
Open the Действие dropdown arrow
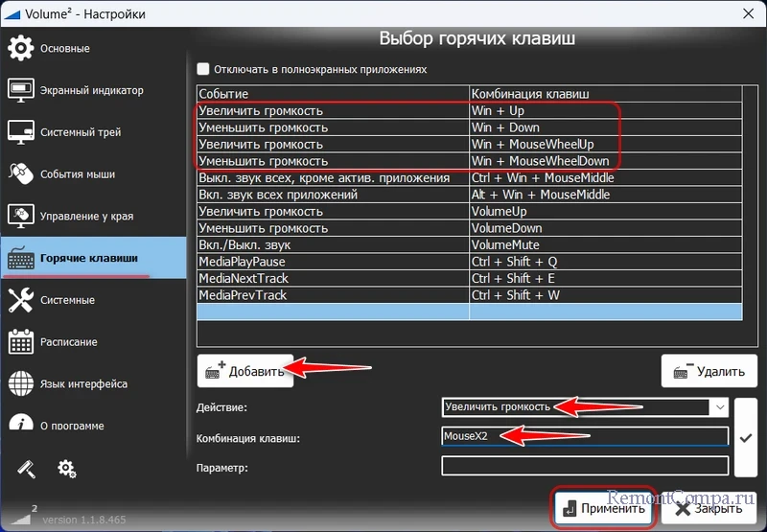720,406
